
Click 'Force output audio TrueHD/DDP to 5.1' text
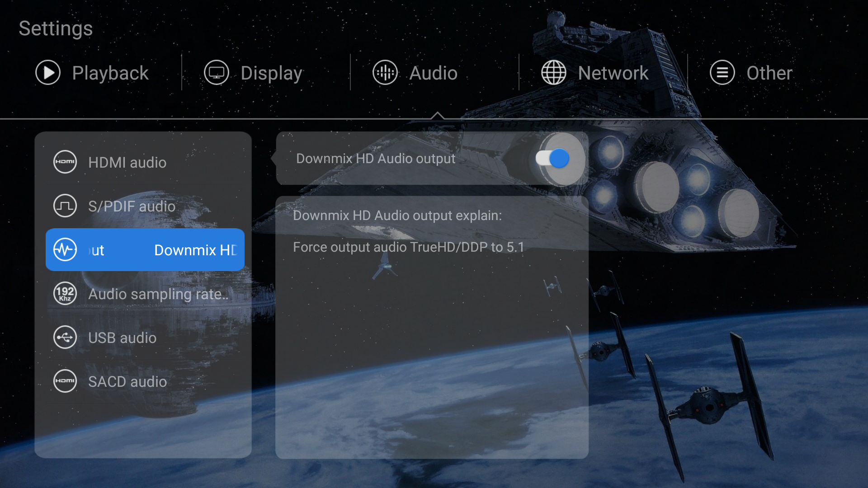[x=409, y=247]
